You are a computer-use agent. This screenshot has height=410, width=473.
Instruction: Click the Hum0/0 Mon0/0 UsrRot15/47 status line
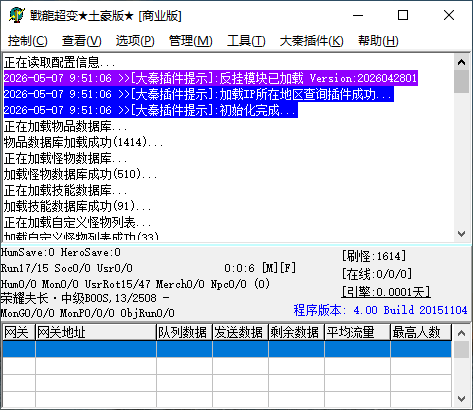(x=135, y=284)
